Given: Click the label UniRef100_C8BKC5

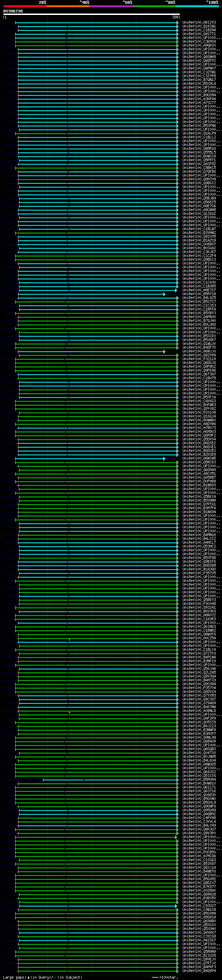Looking at the screenshot, I should click(199, 168).
